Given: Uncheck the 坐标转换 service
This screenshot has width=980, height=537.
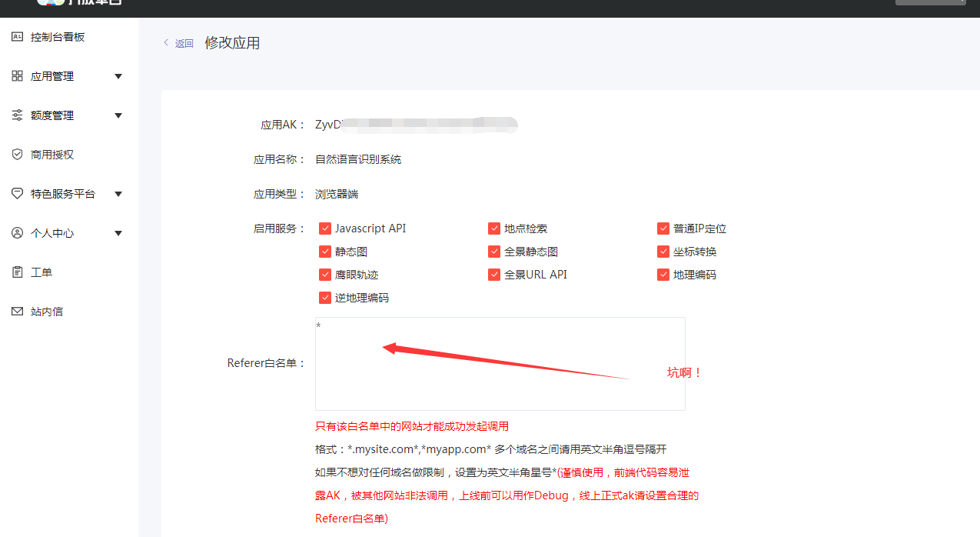Looking at the screenshot, I should [x=663, y=251].
